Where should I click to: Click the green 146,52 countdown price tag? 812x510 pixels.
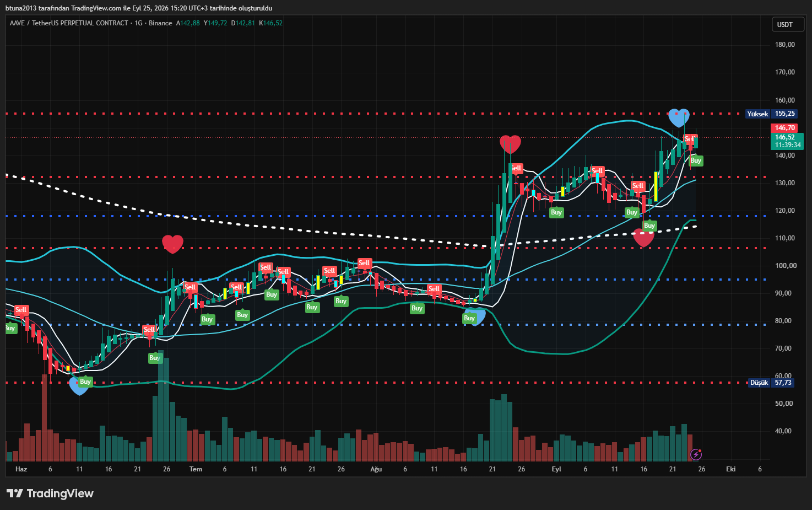click(787, 141)
